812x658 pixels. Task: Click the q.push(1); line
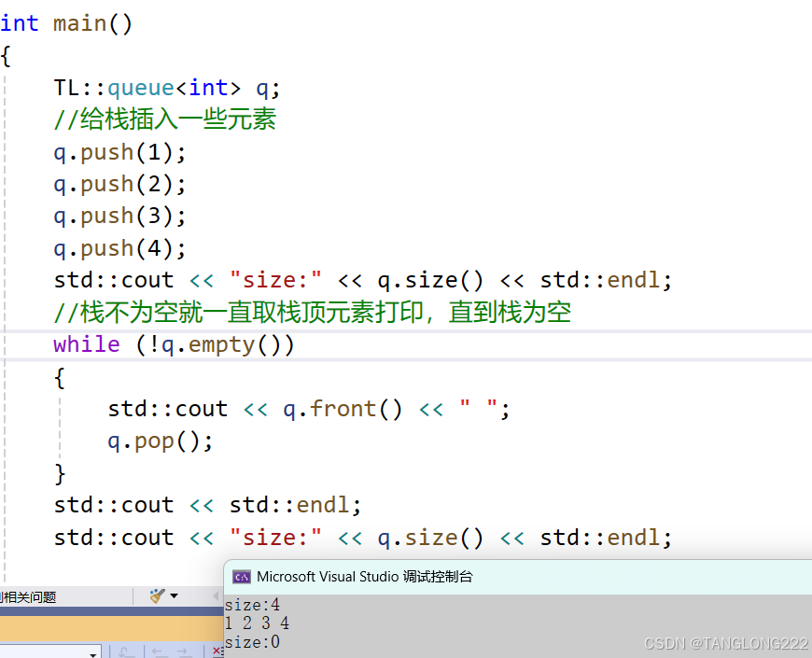[119, 153]
